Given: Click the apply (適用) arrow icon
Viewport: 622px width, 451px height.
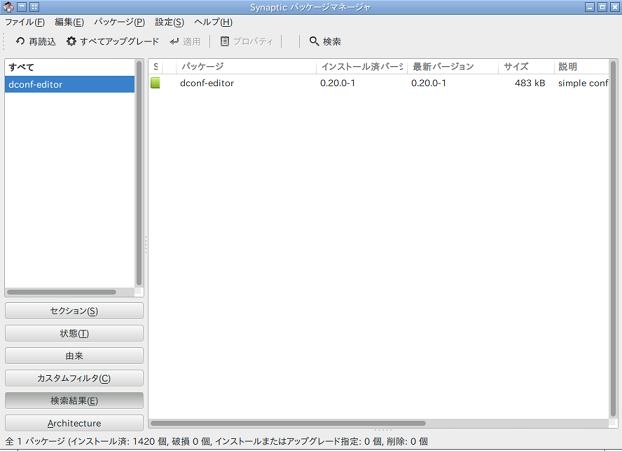Looking at the screenshot, I should [x=174, y=41].
